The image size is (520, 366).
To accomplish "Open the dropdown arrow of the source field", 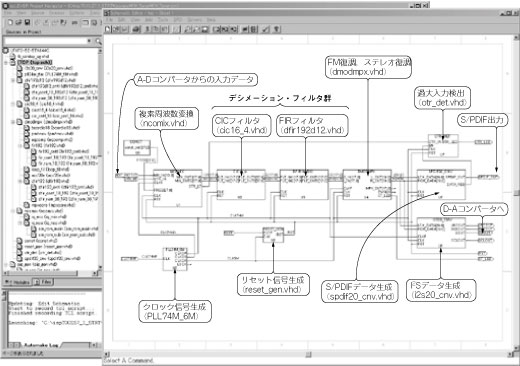I will (x=89, y=41).
